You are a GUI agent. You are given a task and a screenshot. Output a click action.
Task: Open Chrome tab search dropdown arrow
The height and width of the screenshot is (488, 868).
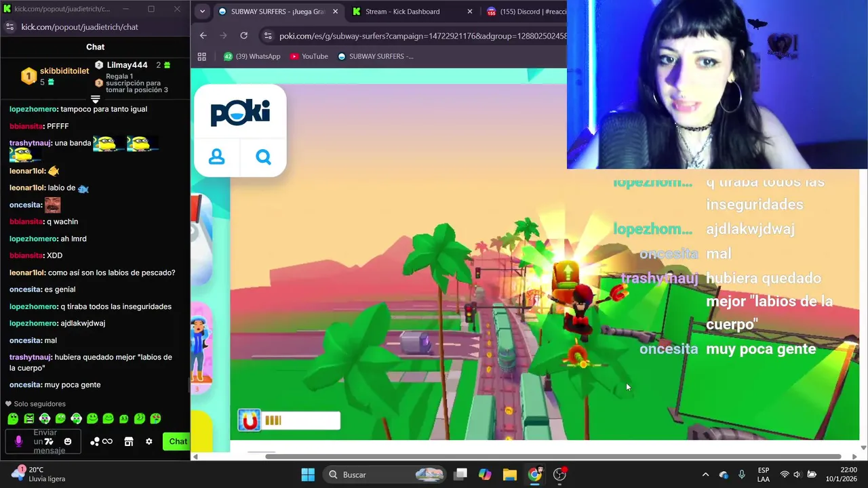pyautogui.click(x=202, y=12)
